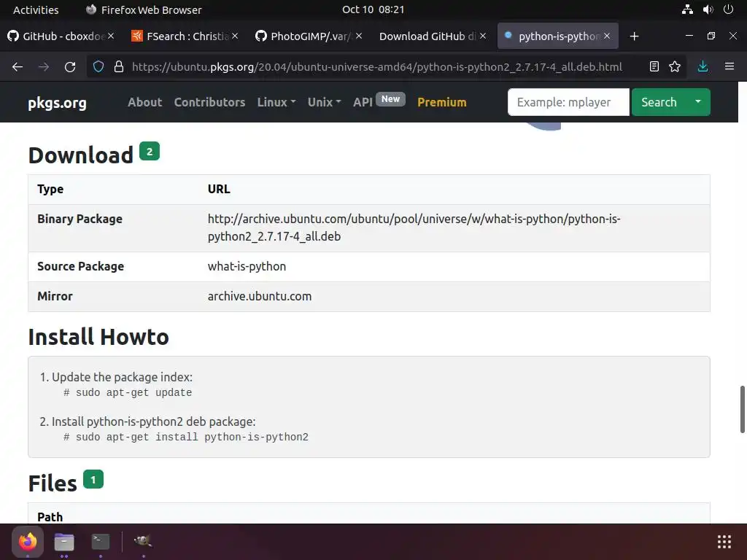Focus the package search input field
Screen dimensions: 747x560
click(x=568, y=102)
